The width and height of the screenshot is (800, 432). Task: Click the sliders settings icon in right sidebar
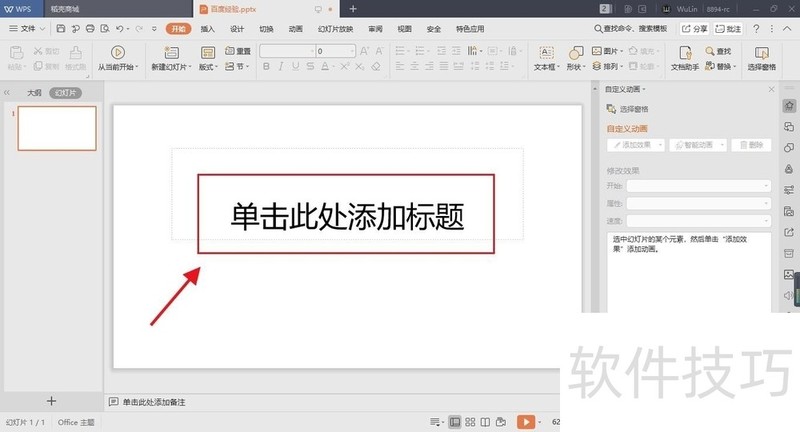[789, 190]
